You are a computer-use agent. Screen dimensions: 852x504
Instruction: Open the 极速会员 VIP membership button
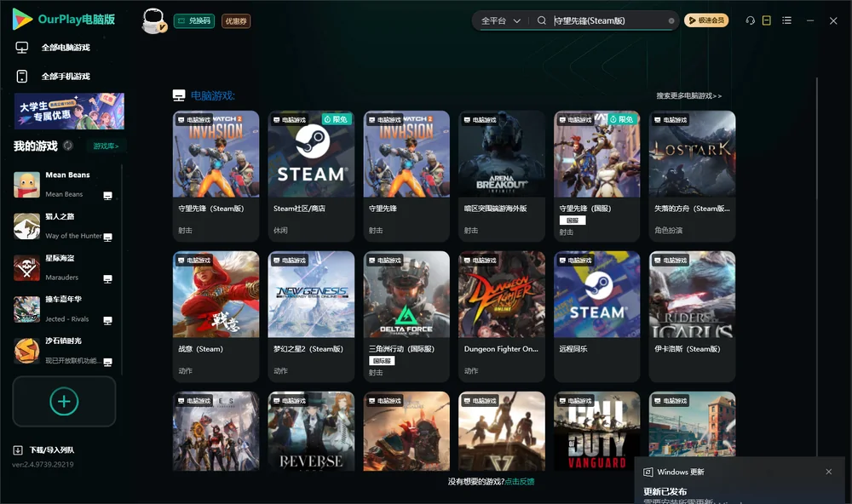705,20
